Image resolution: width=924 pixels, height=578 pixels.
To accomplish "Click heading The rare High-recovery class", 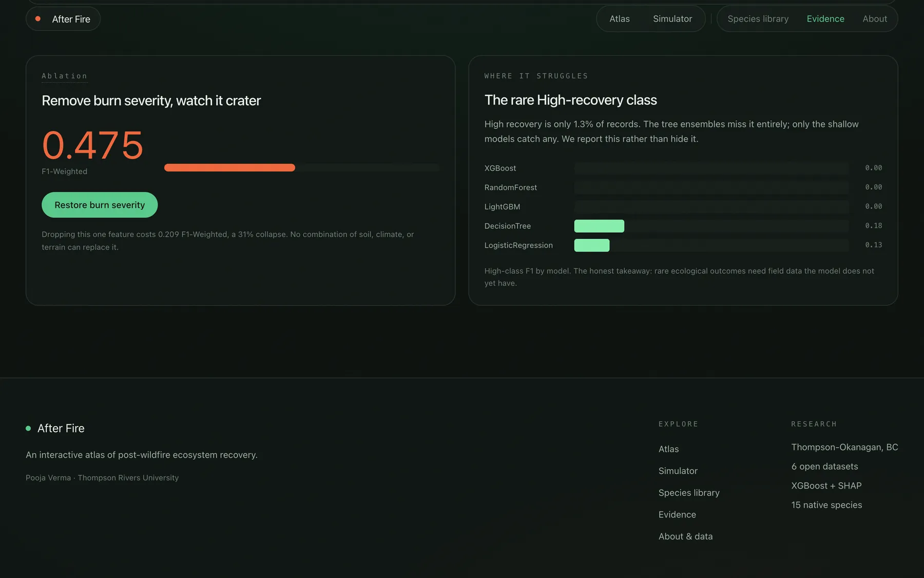I will coord(570,100).
